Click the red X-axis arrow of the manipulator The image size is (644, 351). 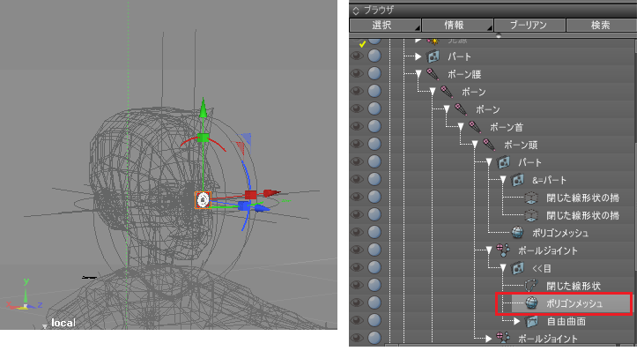pos(272,193)
